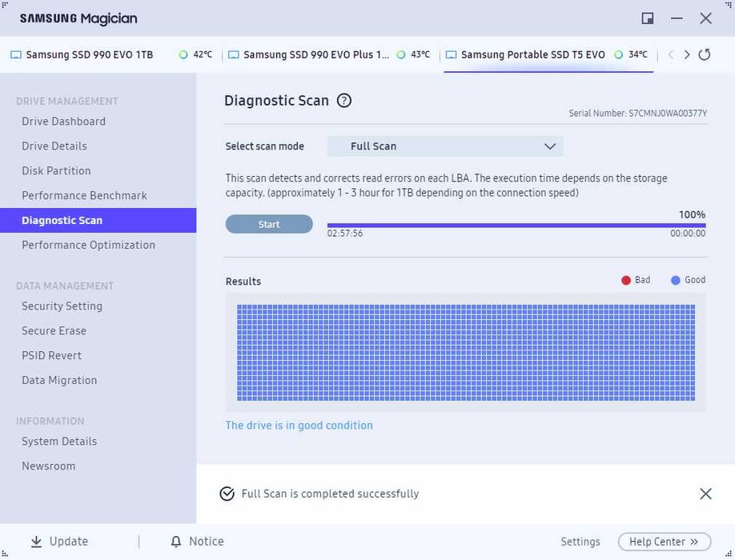Click the 100% progress value
The height and width of the screenshot is (560, 735).
(692, 215)
